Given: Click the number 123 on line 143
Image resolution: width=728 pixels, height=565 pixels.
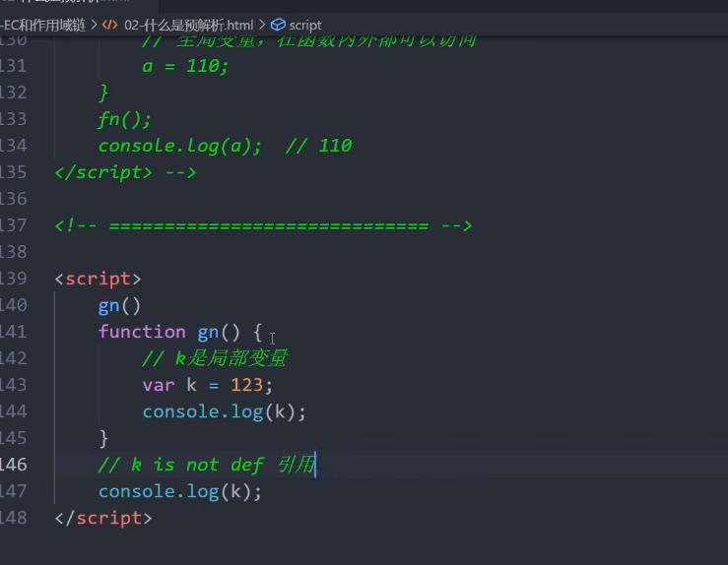Looking at the screenshot, I should (x=247, y=385).
